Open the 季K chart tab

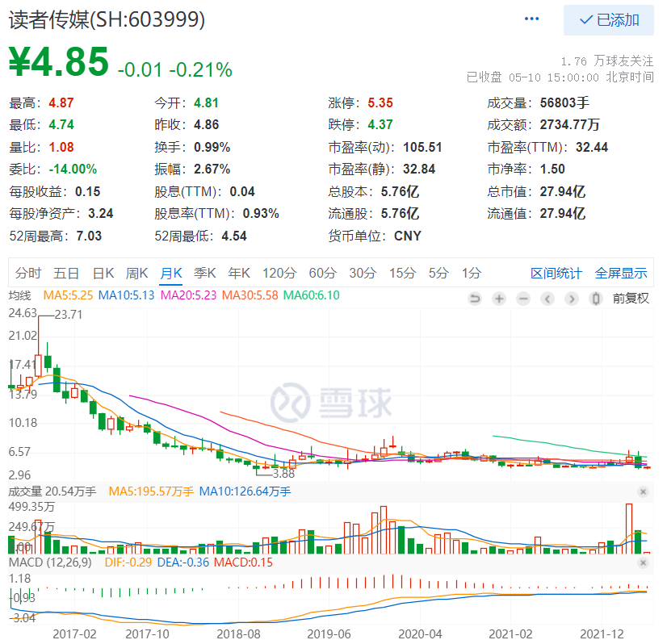pos(204,274)
